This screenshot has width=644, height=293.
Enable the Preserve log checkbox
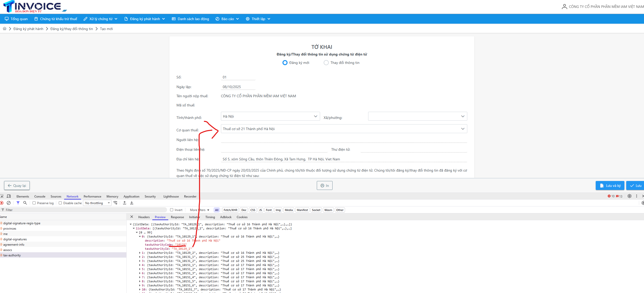[34, 203]
